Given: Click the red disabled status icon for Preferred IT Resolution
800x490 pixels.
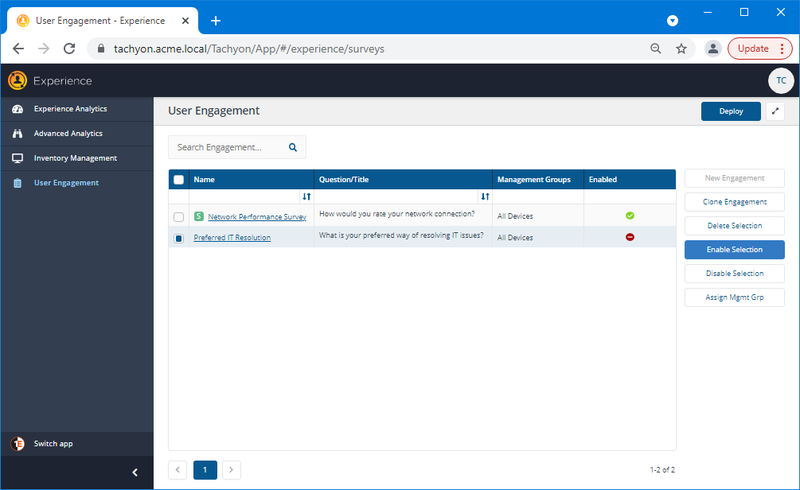Looking at the screenshot, I should coord(630,237).
